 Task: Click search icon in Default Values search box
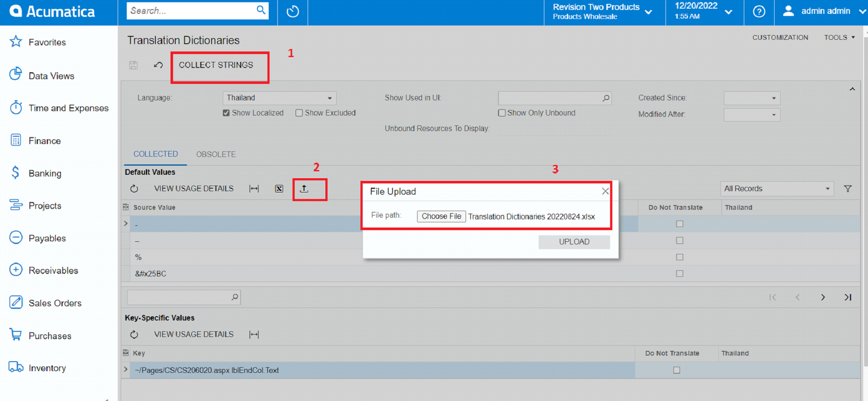(235, 297)
